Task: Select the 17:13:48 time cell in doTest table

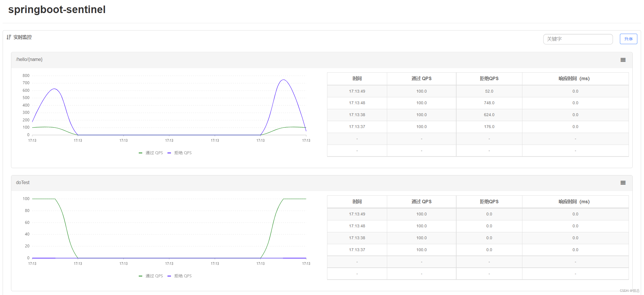Action: click(357, 226)
